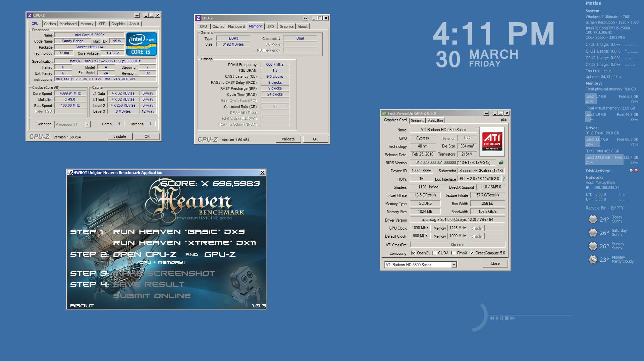Image resolution: width=644 pixels, height=362 pixels.
Task: Open Mainboard tab in CPU-Z CPU window
Action: pos(68,24)
